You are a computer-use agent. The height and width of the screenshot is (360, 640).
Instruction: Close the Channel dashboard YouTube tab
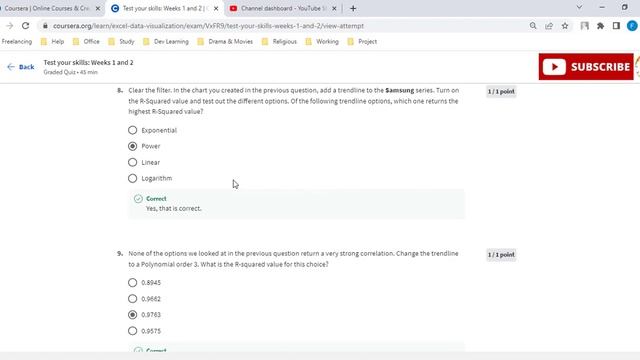point(334,8)
